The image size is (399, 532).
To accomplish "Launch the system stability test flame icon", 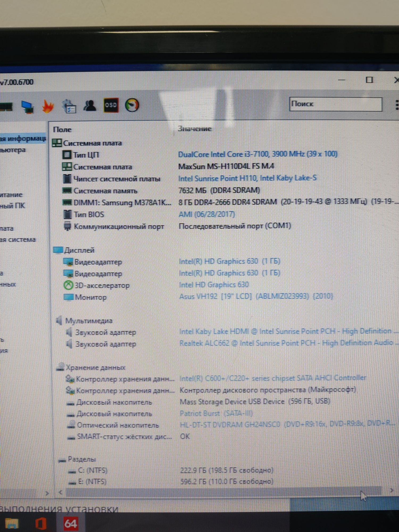I will 48,106.
